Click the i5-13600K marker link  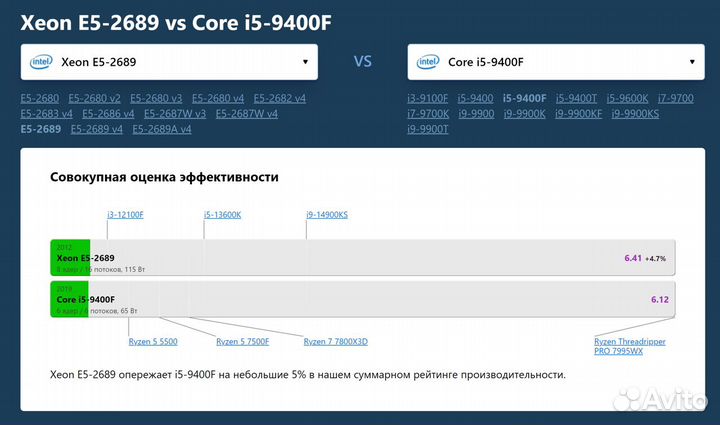click(x=222, y=215)
